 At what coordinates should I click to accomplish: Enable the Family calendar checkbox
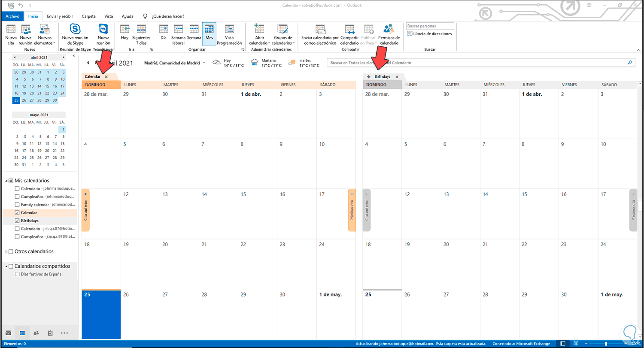click(x=17, y=205)
